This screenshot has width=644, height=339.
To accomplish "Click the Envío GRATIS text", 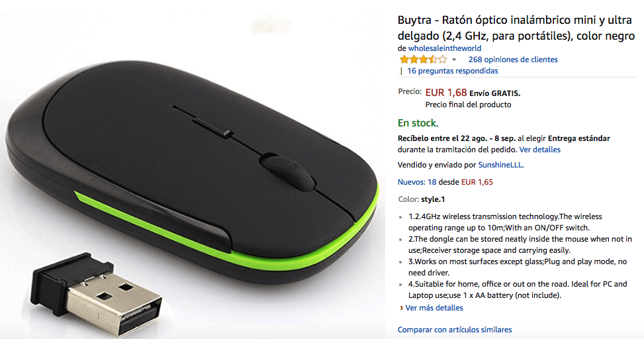I will click(495, 93).
